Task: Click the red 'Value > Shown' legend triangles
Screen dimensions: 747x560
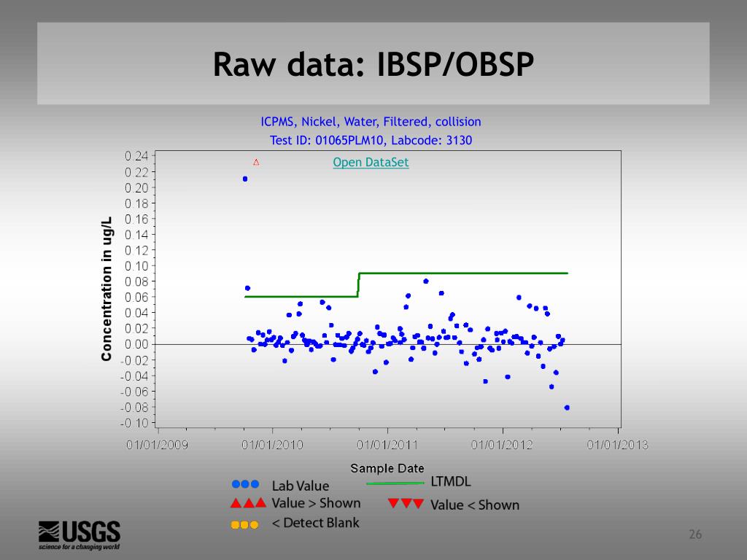Action: tap(248, 503)
